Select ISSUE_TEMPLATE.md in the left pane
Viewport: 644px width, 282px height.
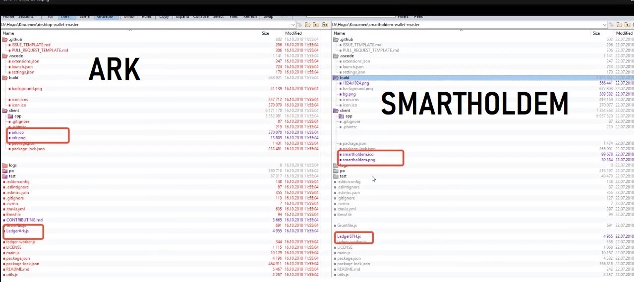click(x=31, y=45)
